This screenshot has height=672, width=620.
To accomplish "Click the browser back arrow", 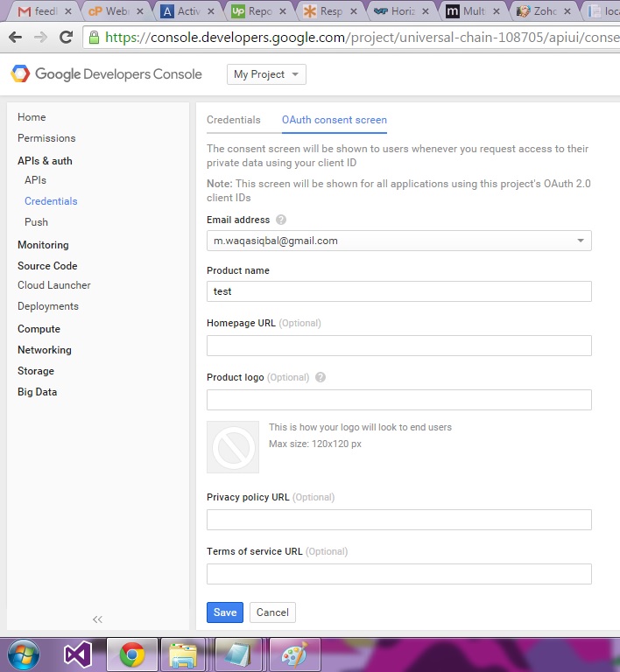I will 16,38.
